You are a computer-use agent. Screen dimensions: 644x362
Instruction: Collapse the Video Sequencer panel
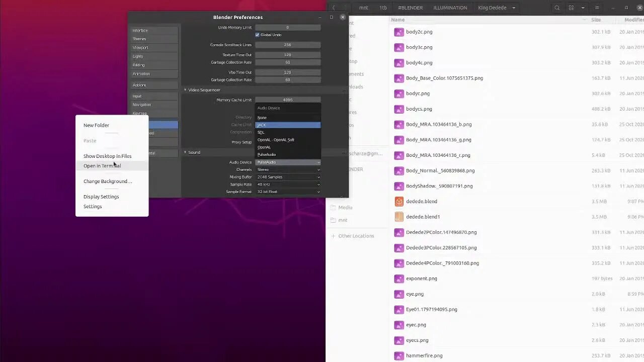pos(185,90)
